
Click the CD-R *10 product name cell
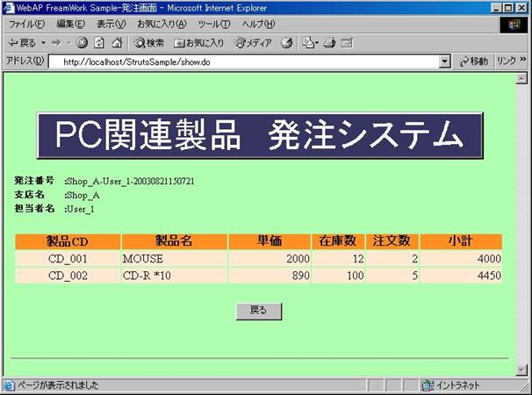(174, 276)
